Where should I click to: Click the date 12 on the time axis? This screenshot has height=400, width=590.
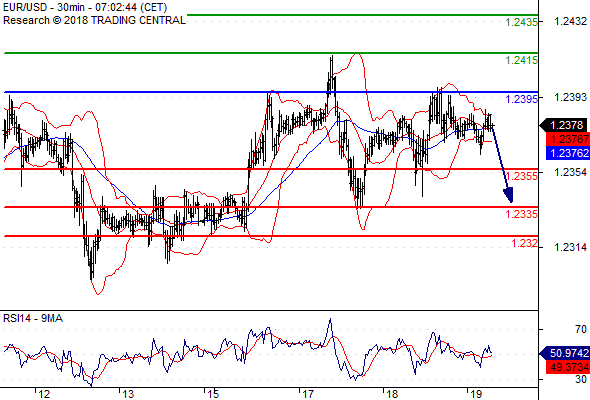(44, 394)
